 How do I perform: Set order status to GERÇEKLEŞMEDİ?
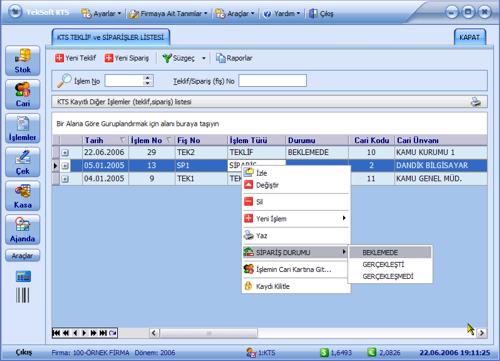(x=390, y=276)
